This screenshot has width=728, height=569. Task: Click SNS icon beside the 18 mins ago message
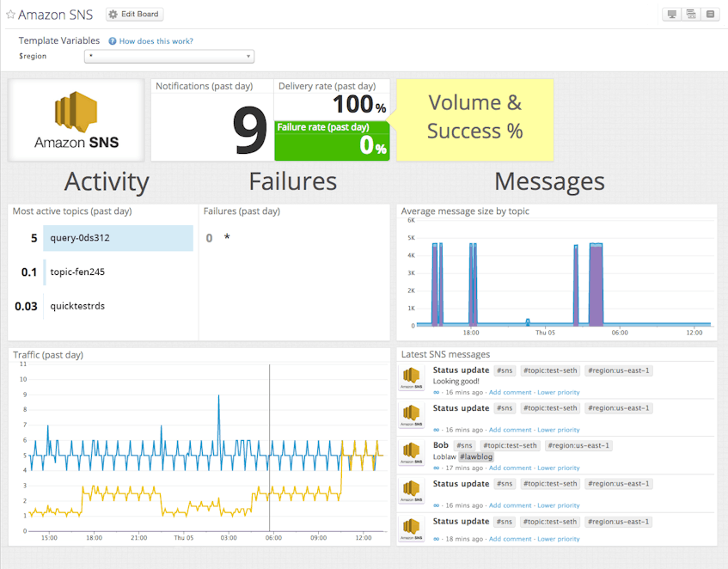[x=412, y=529]
